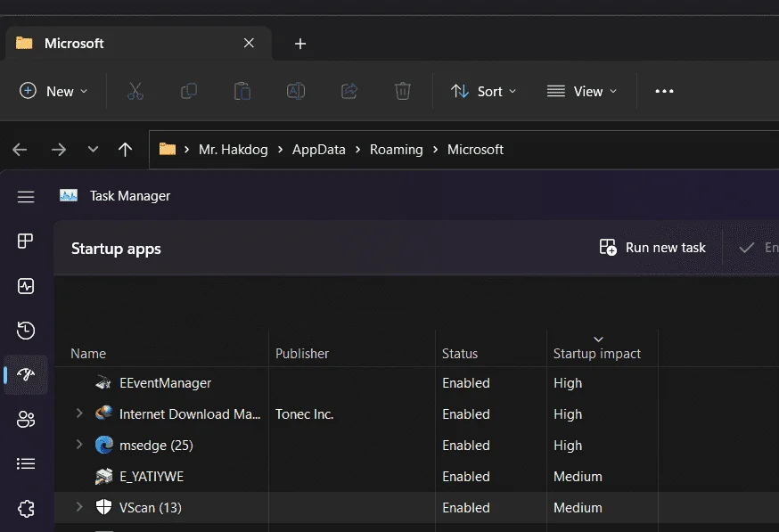Click the folder icon in address bar
This screenshot has width=779, height=532.
click(x=168, y=149)
